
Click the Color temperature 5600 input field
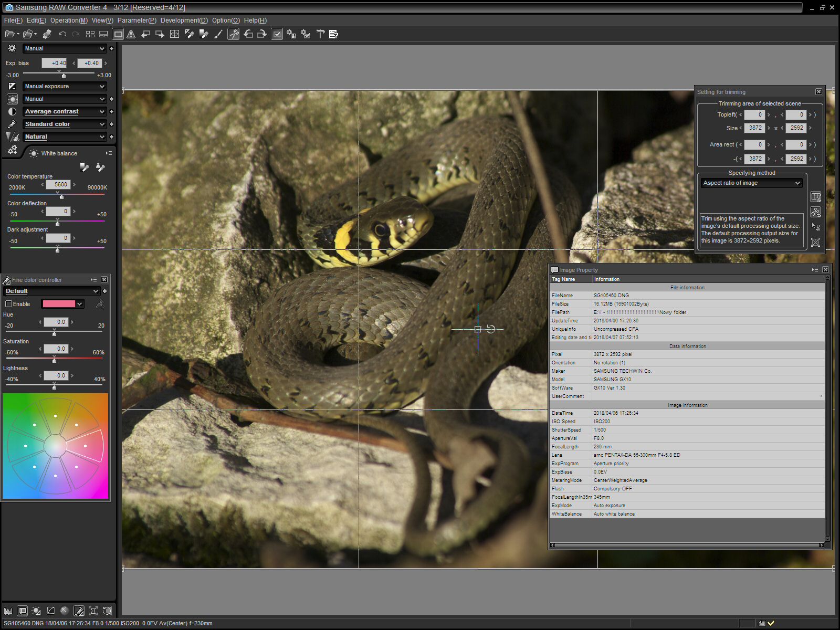[58, 185]
